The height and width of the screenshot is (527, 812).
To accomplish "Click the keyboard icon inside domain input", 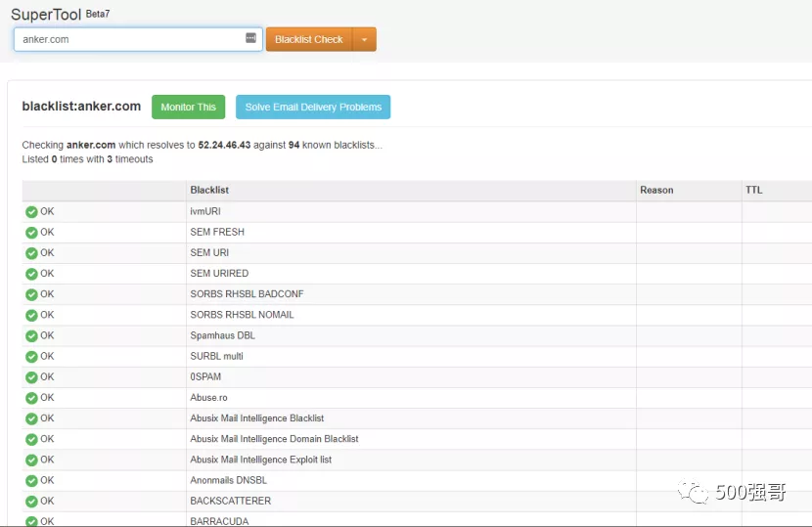I will pyautogui.click(x=250, y=39).
